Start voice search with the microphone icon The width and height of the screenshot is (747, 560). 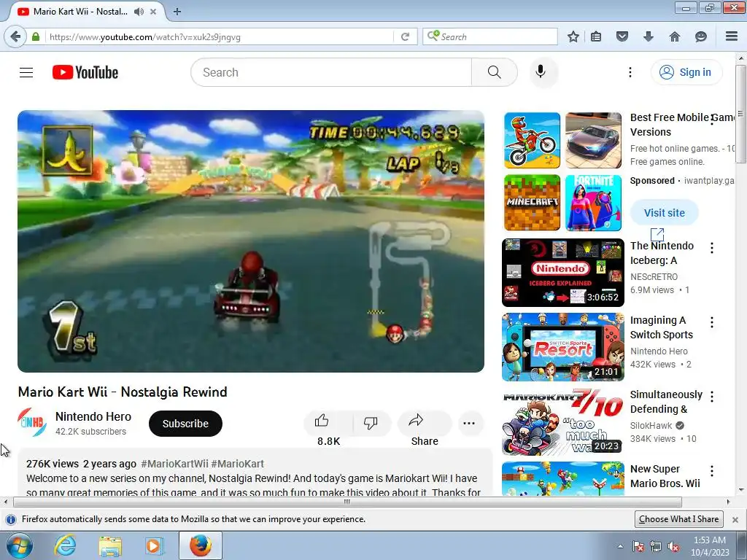pos(541,72)
